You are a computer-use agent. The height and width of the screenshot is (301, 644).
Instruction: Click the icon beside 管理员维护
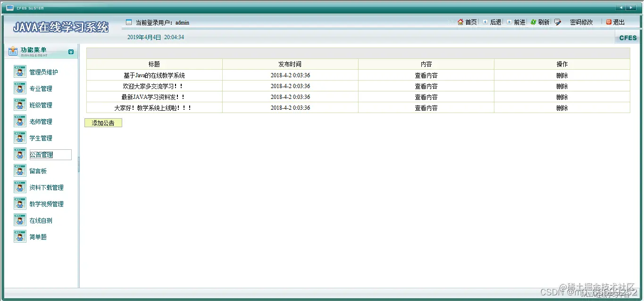pyautogui.click(x=20, y=72)
